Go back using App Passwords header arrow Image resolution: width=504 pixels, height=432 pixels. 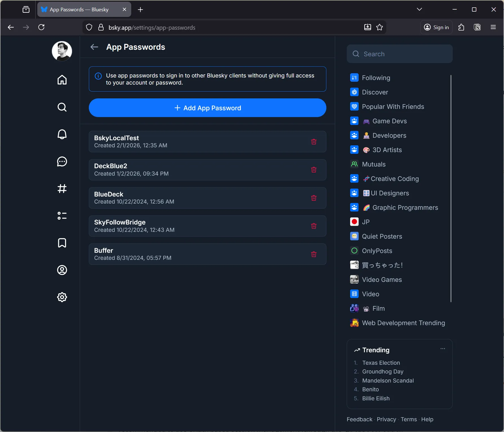pyautogui.click(x=94, y=47)
